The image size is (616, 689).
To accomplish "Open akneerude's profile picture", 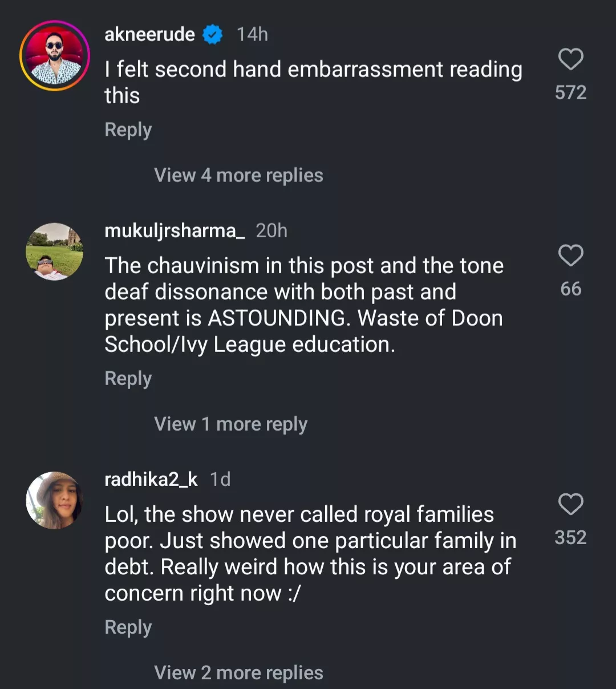I will point(55,55).
